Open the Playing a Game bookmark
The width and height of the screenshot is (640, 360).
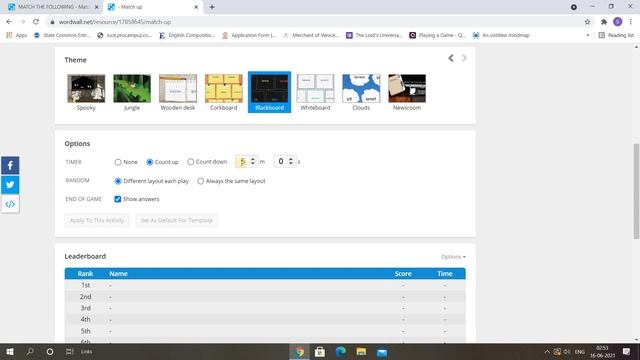coord(437,36)
